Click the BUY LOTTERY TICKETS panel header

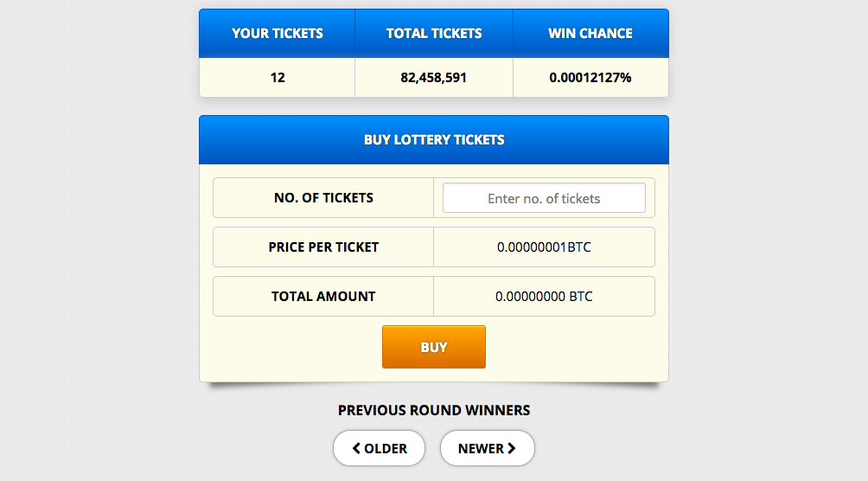[434, 139]
